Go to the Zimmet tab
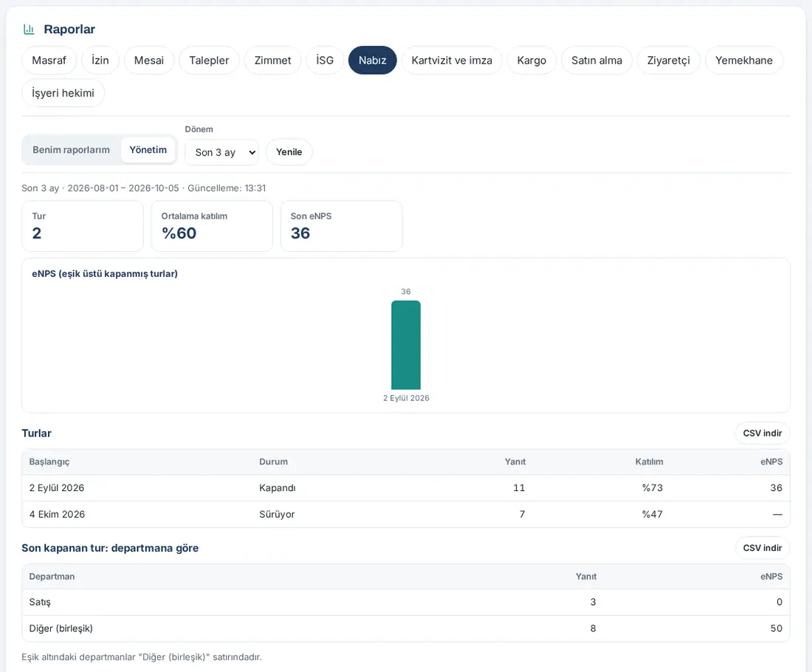The image size is (812, 672). coord(273,60)
